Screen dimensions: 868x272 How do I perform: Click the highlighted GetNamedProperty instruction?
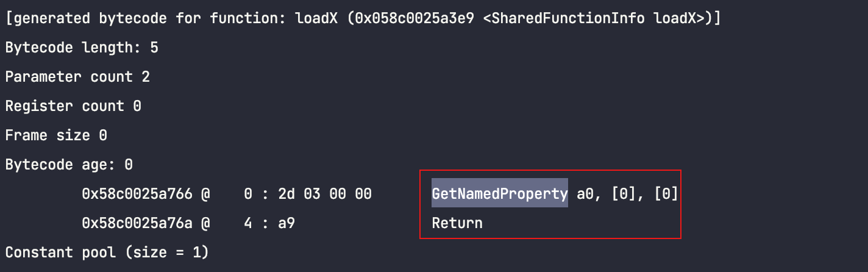(500, 194)
